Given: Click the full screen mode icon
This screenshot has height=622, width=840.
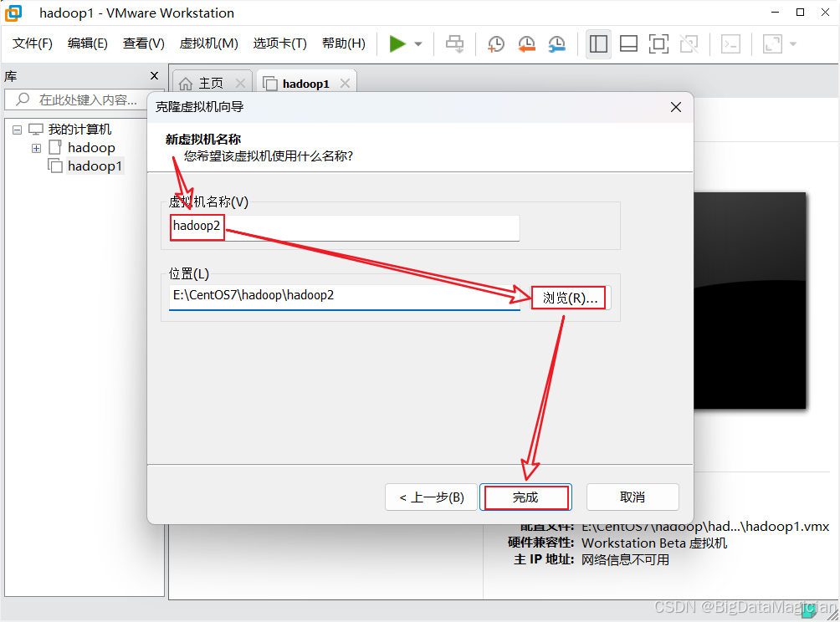Looking at the screenshot, I should point(658,44).
